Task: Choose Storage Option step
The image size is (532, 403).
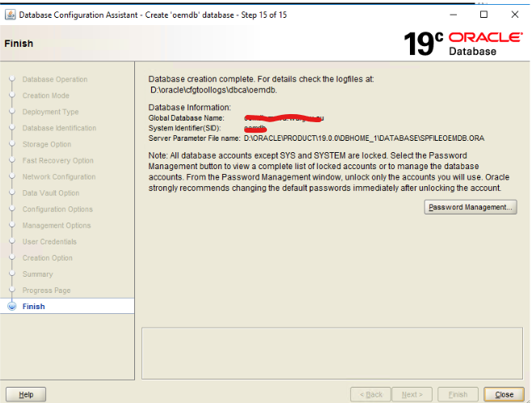Action: pyautogui.click(x=47, y=144)
